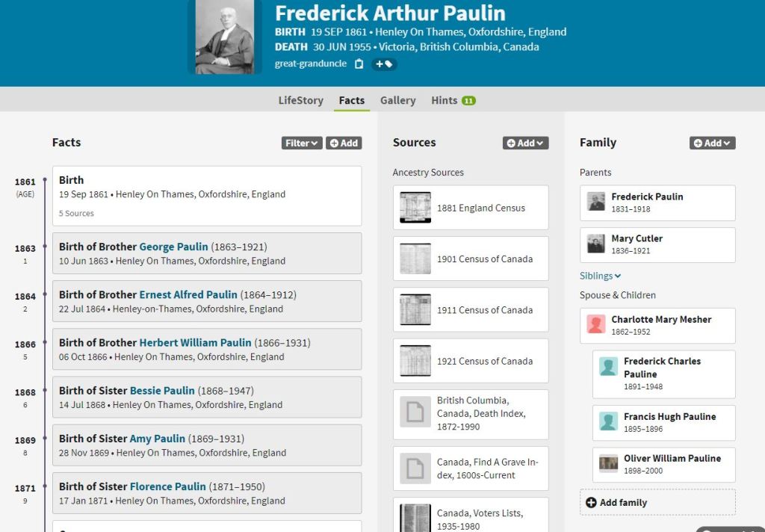Open the Sources Add dropdown

(x=525, y=143)
